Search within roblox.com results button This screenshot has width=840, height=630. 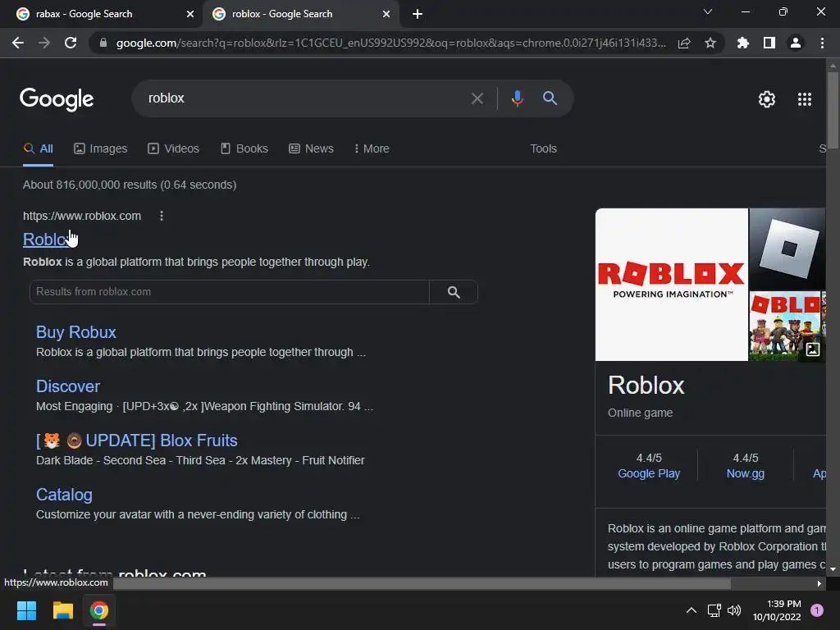(454, 292)
